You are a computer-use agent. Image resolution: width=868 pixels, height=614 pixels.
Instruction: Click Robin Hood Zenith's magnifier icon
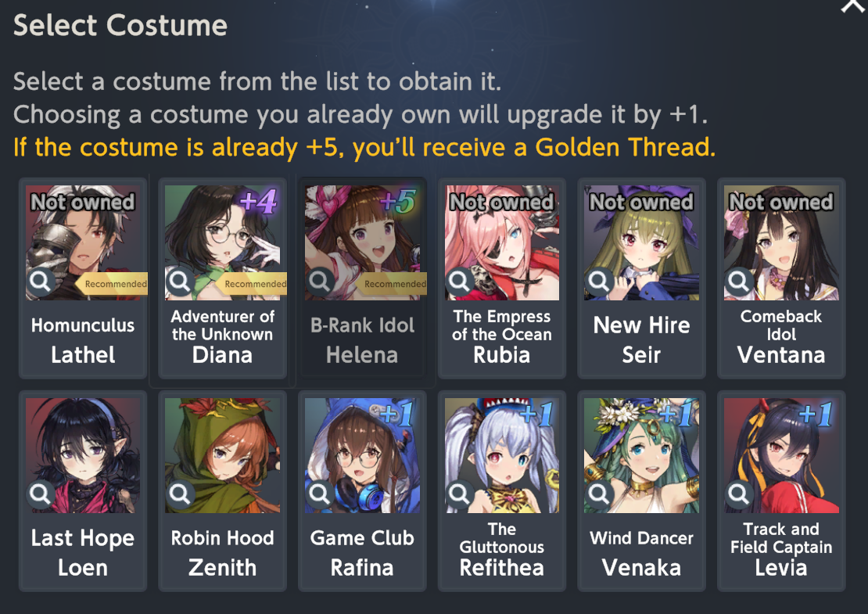tap(180, 494)
